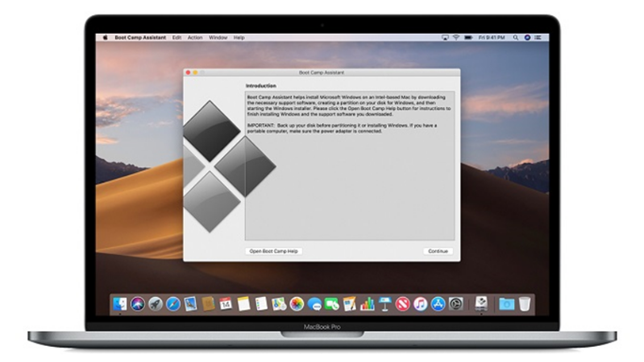Open Numbers chart icon in Dock
The width and height of the screenshot is (644, 362).
[367, 305]
